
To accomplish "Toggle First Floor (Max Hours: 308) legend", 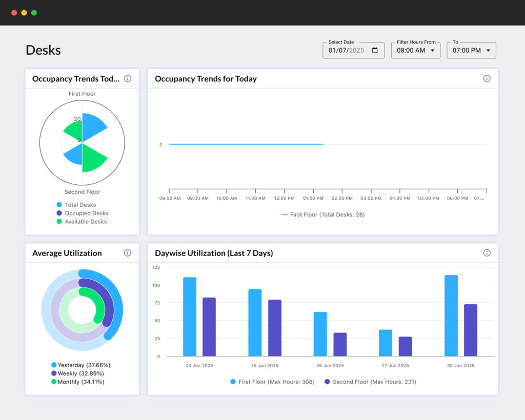I will point(272,382).
